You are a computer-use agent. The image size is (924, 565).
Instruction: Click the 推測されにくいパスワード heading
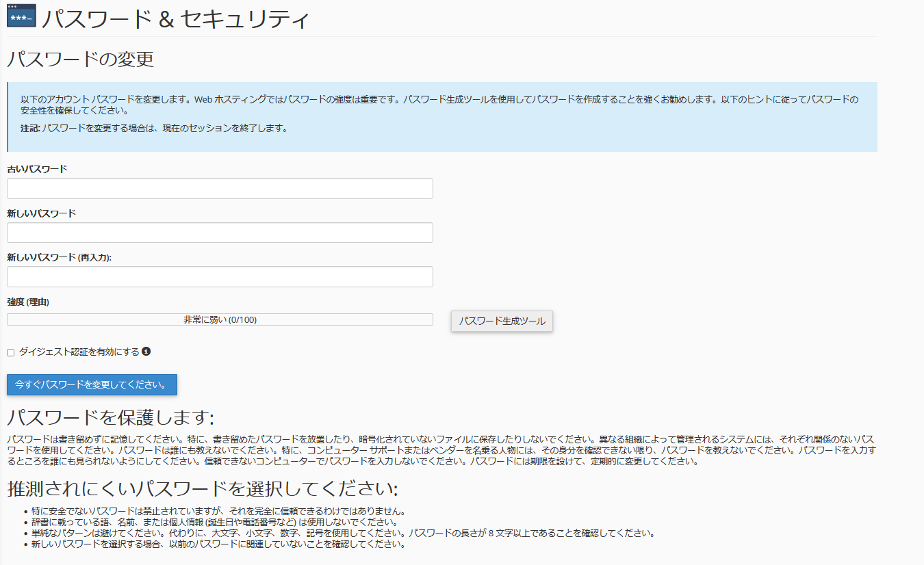click(202, 489)
